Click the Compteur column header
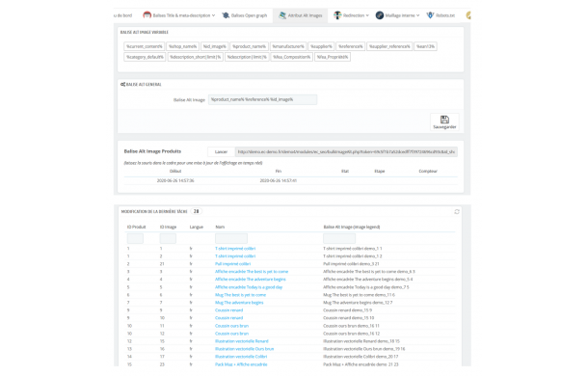 (428, 171)
